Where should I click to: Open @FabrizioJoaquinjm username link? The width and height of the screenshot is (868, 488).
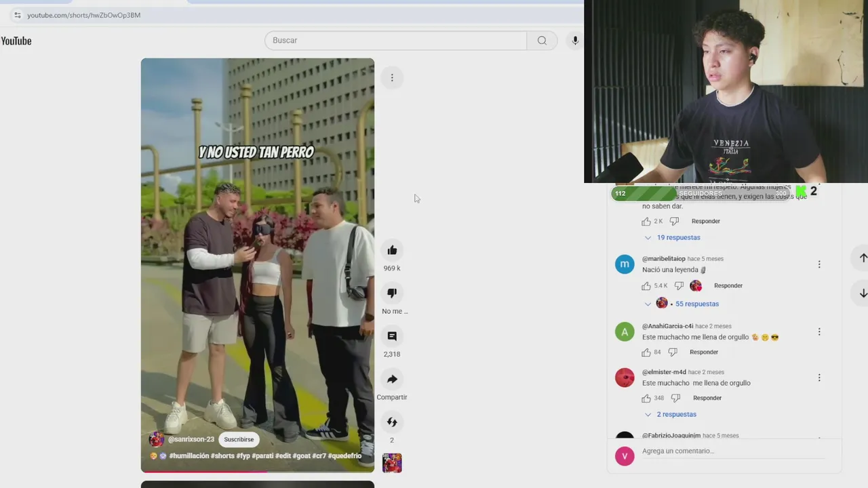pyautogui.click(x=671, y=436)
